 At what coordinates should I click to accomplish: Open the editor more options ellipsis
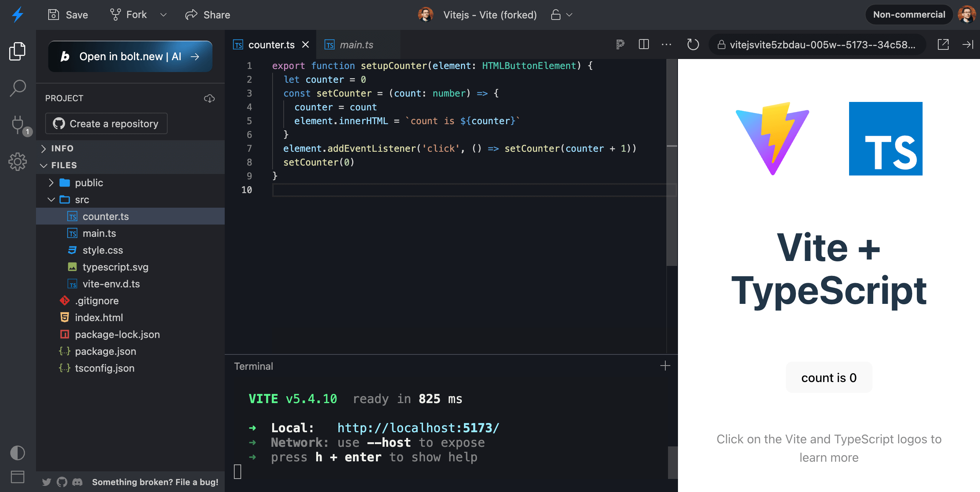coord(666,44)
